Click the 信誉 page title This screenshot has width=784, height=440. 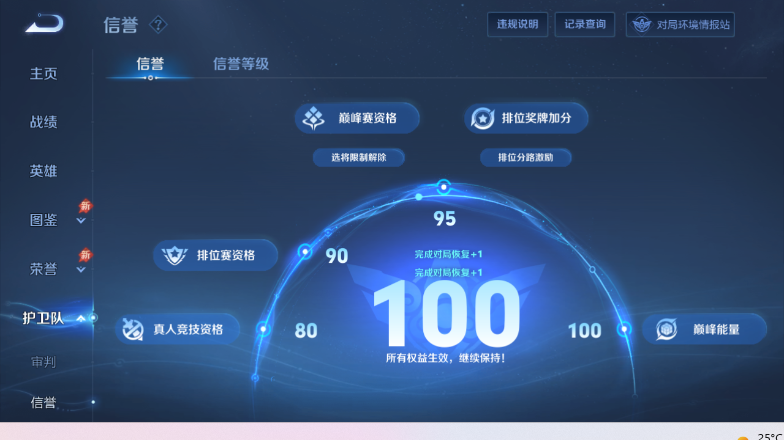(120, 24)
